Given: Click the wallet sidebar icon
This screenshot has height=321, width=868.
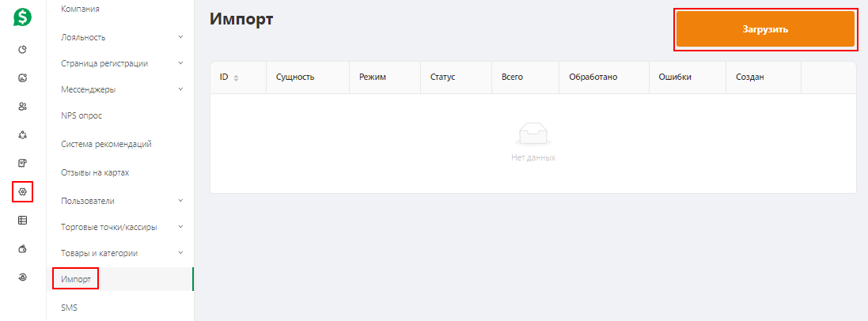Looking at the screenshot, I should pos(23,248).
